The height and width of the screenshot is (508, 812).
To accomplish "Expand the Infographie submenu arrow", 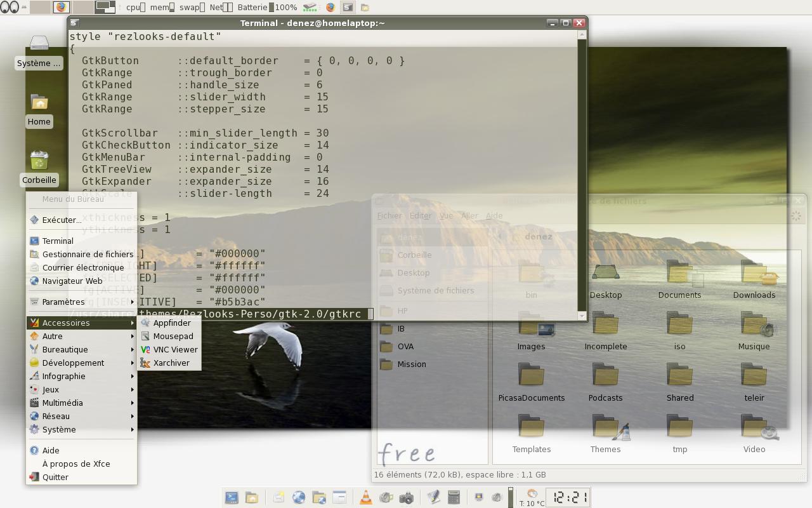I will (x=133, y=376).
